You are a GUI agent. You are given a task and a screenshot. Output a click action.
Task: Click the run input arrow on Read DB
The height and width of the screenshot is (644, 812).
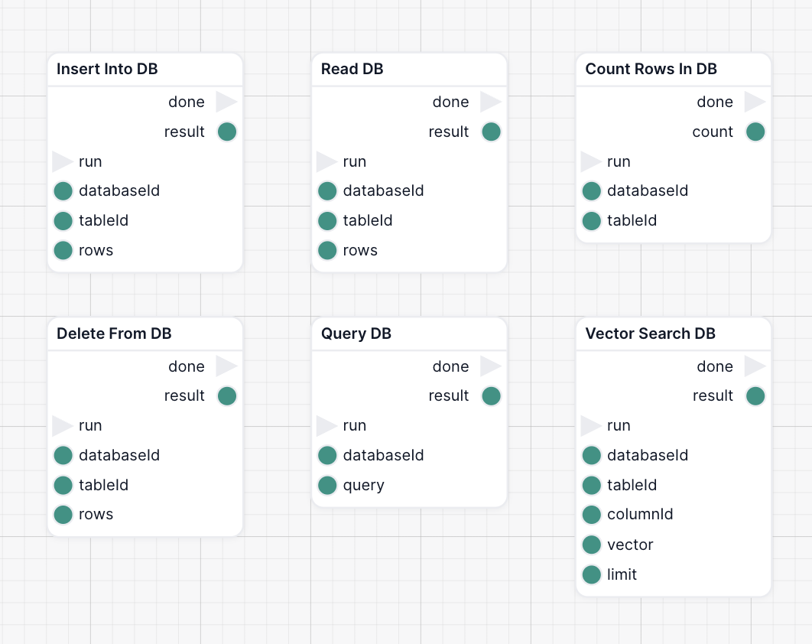[x=326, y=161]
